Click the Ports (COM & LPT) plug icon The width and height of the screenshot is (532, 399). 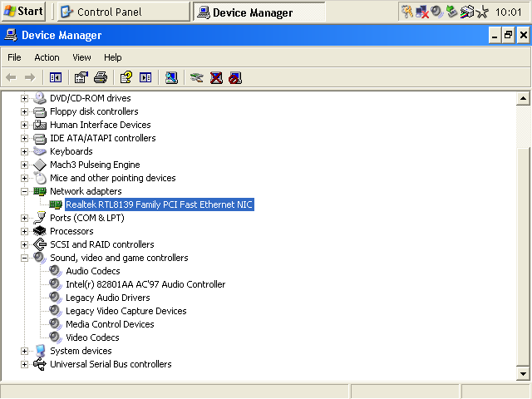point(40,218)
